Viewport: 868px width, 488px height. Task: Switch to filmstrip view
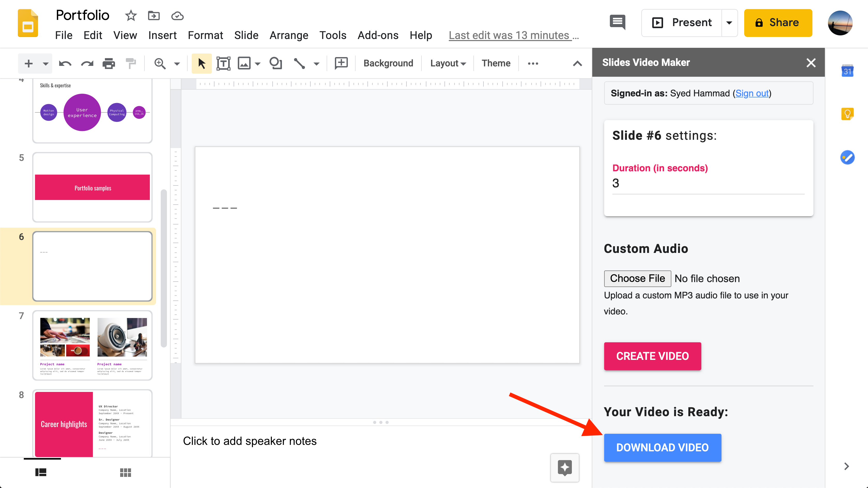[41, 472]
